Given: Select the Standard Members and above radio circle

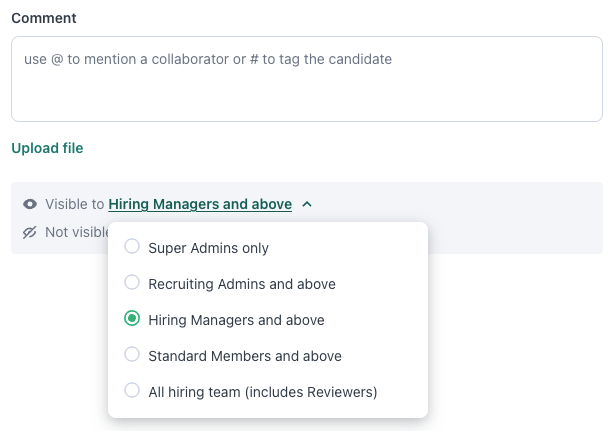Looking at the screenshot, I should pos(132,354).
